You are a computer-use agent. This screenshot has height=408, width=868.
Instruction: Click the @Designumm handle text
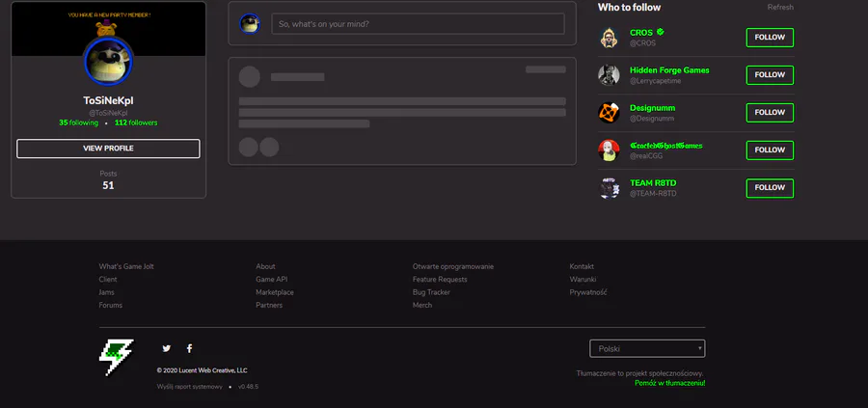pyautogui.click(x=652, y=119)
